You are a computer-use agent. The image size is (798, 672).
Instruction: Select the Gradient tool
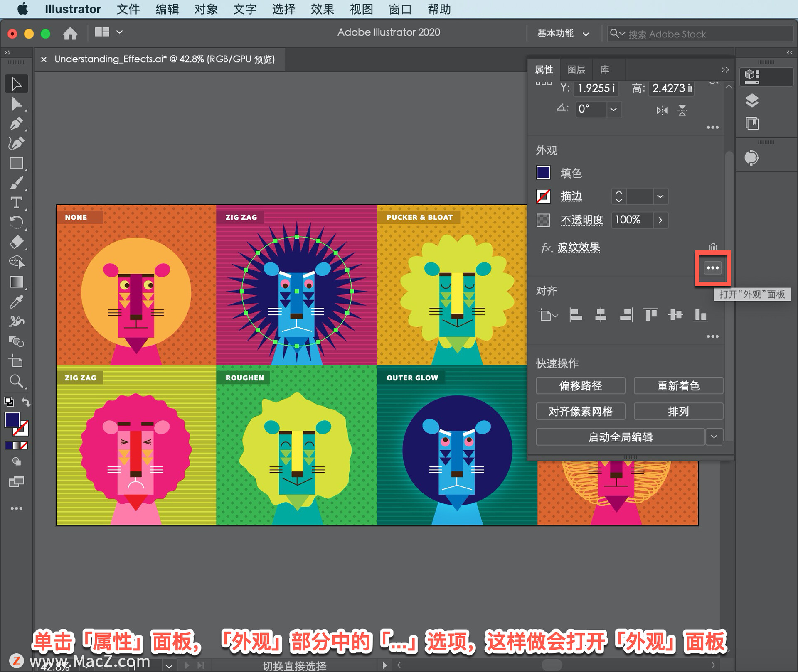click(x=17, y=282)
